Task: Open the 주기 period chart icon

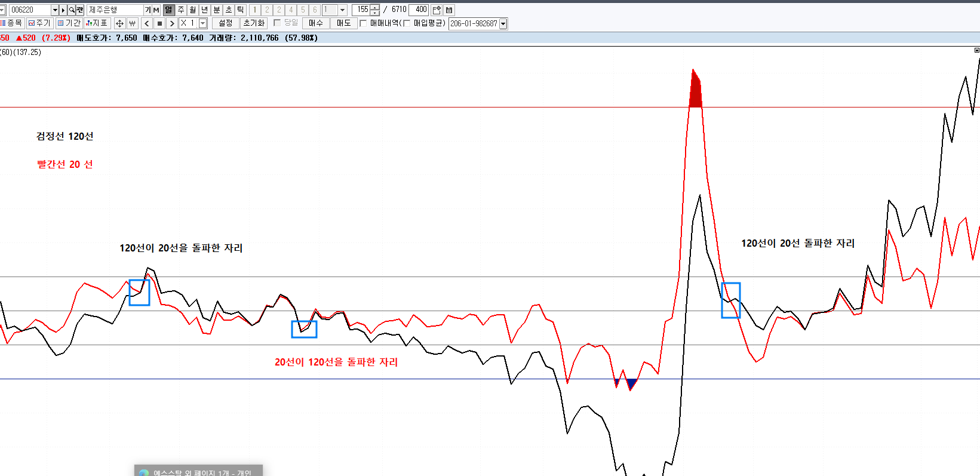Action: click(39, 23)
